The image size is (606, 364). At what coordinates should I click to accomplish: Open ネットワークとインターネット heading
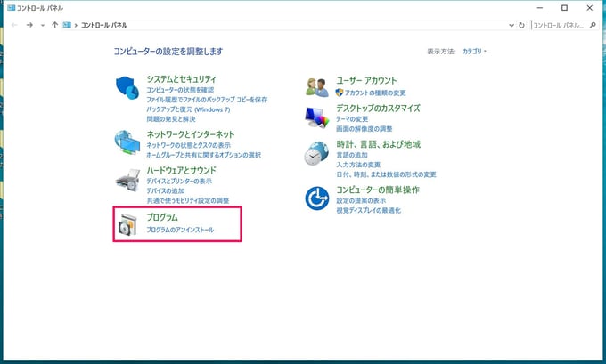click(191, 134)
